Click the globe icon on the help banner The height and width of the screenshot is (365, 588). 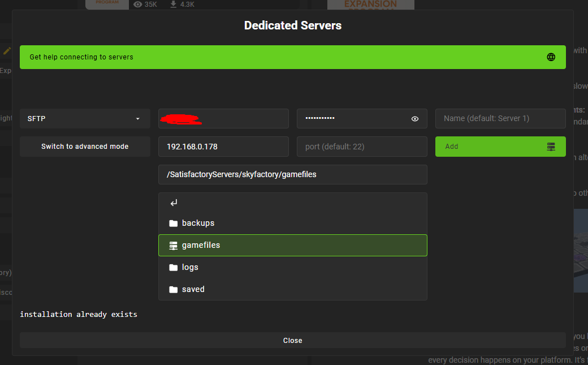(x=551, y=57)
